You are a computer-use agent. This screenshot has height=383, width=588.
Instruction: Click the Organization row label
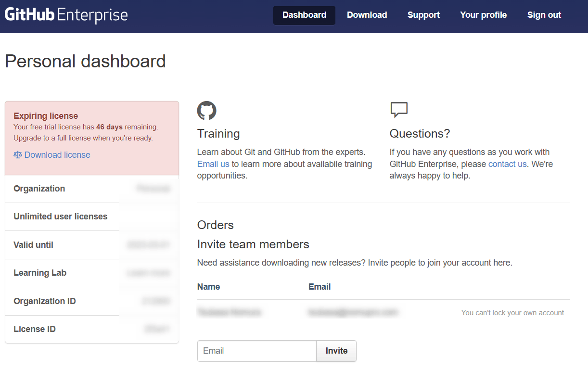click(39, 189)
